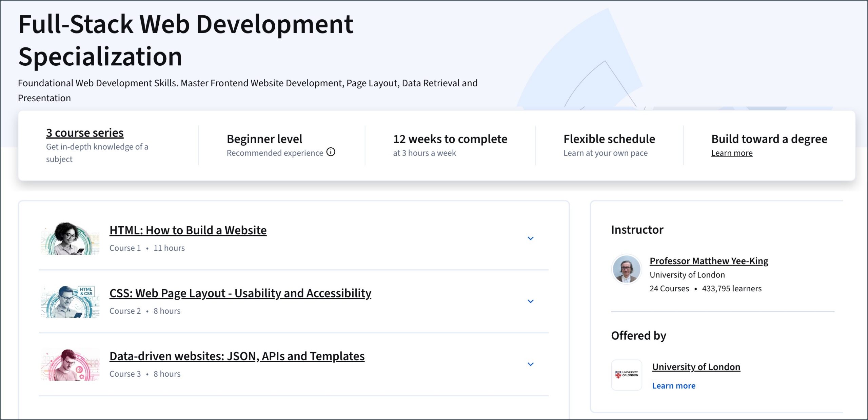Open Data-driven websites: JSON, APIs and Templates
The width and height of the screenshot is (868, 420).
point(237,356)
